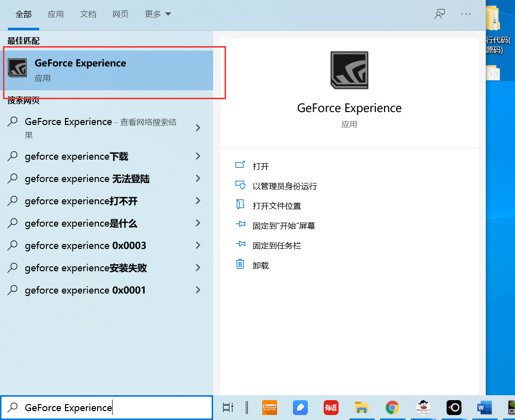Click the search magnifier icon in search box
Screen dimensions: 515x420
[x=12, y=407]
